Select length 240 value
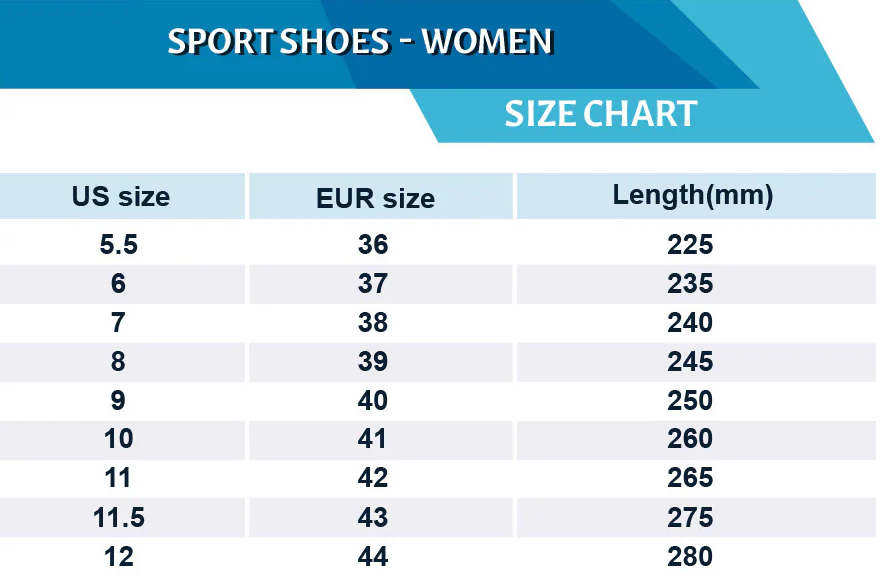The width and height of the screenshot is (880, 588). [x=690, y=323]
